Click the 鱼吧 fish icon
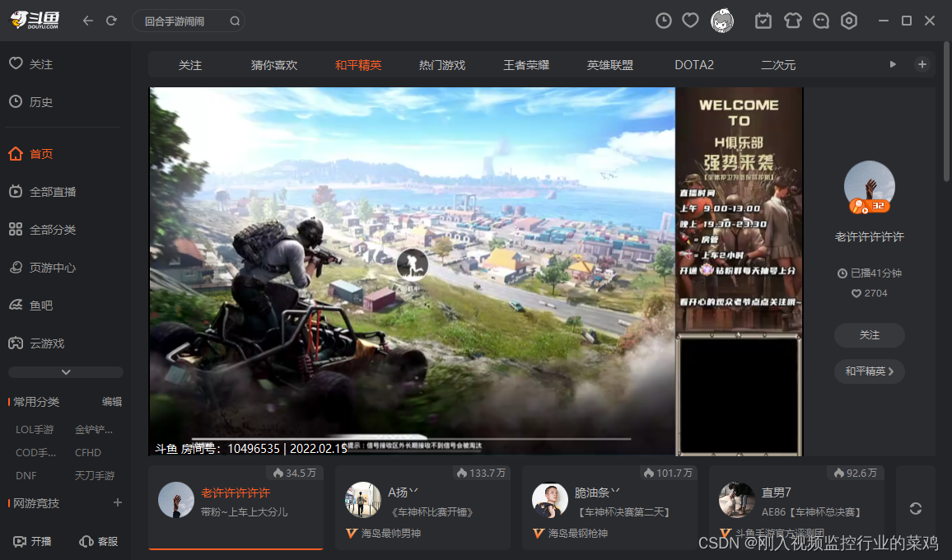The width and height of the screenshot is (952, 560). tap(16, 305)
